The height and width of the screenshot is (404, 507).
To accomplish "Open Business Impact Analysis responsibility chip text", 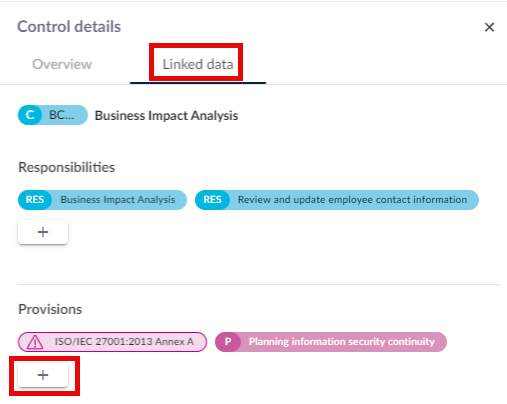I will 118,200.
